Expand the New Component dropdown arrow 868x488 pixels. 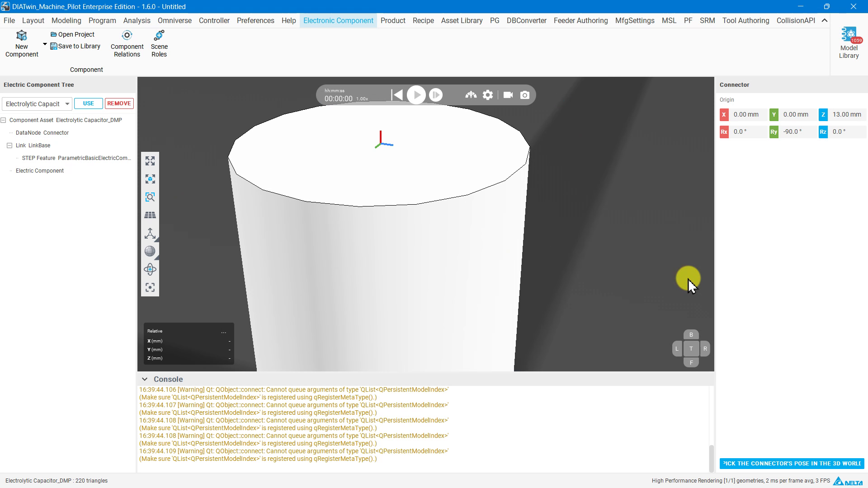coord(45,44)
